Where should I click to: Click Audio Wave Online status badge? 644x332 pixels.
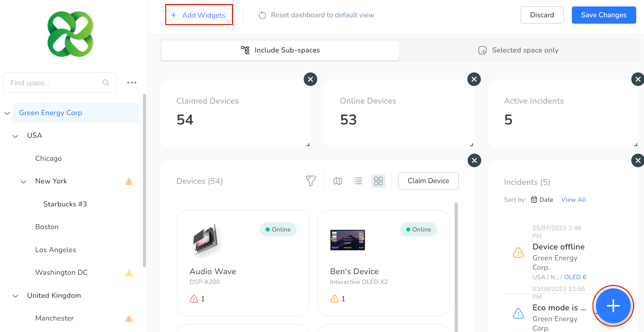(278, 229)
